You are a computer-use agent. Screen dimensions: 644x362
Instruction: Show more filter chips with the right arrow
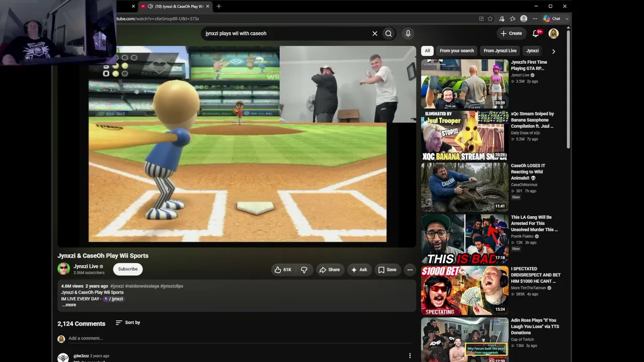553,51
